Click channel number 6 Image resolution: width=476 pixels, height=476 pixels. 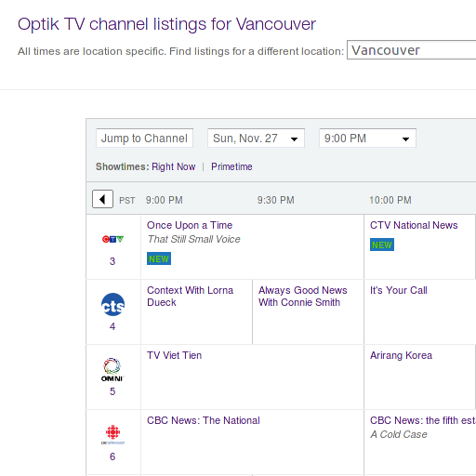(x=112, y=456)
